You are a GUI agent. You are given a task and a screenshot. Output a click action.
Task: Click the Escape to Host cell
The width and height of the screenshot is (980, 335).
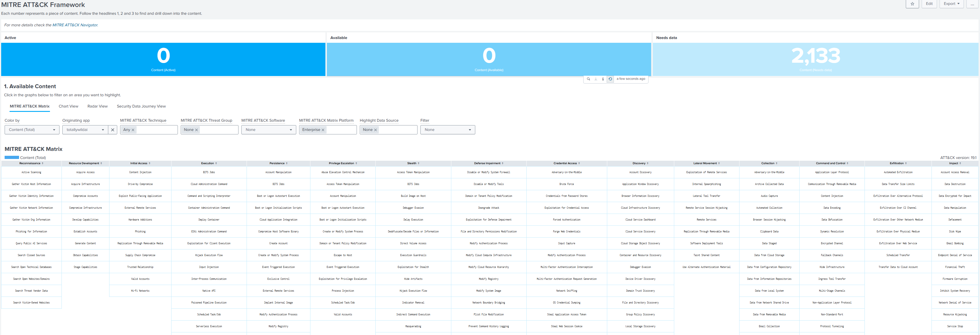click(x=343, y=255)
